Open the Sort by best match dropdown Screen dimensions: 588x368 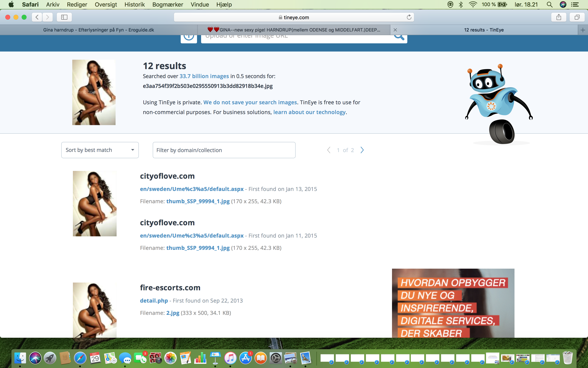(x=100, y=150)
